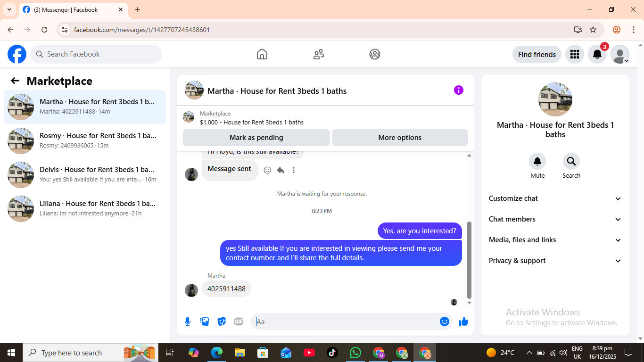Expand the Chat members section
This screenshot has width=644, height=362.
click(555, 219)
